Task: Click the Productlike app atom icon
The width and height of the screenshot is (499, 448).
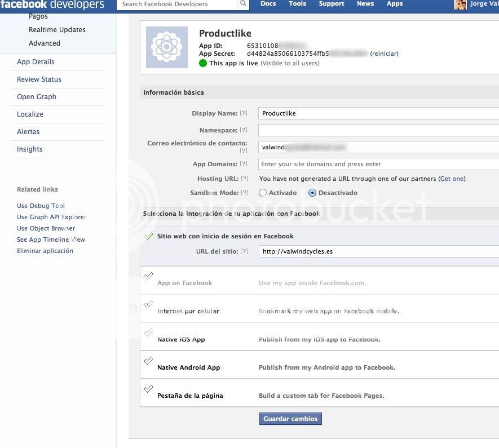Action: [x=167, y=47]
